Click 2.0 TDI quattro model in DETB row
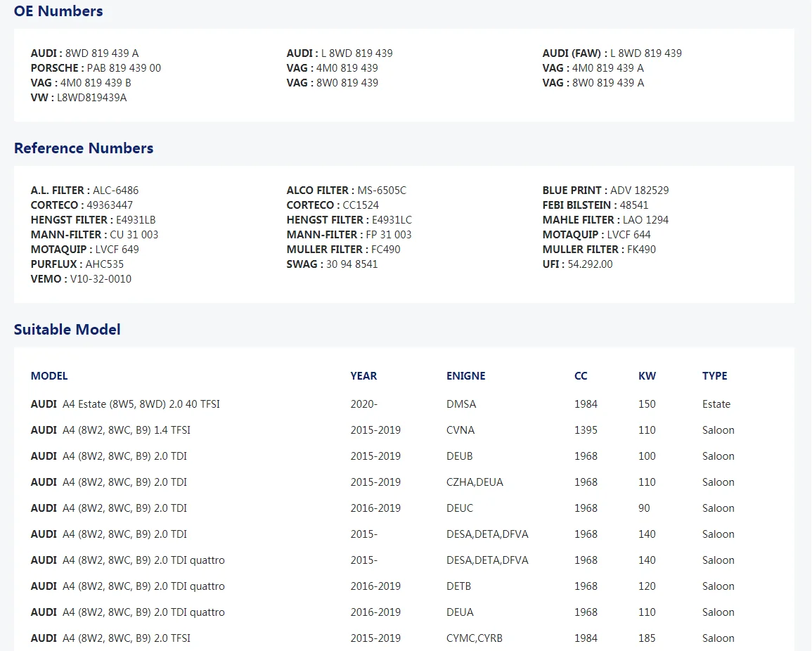Image resolution: width=812 pixels, height=651 pixels. click(127, 586)
